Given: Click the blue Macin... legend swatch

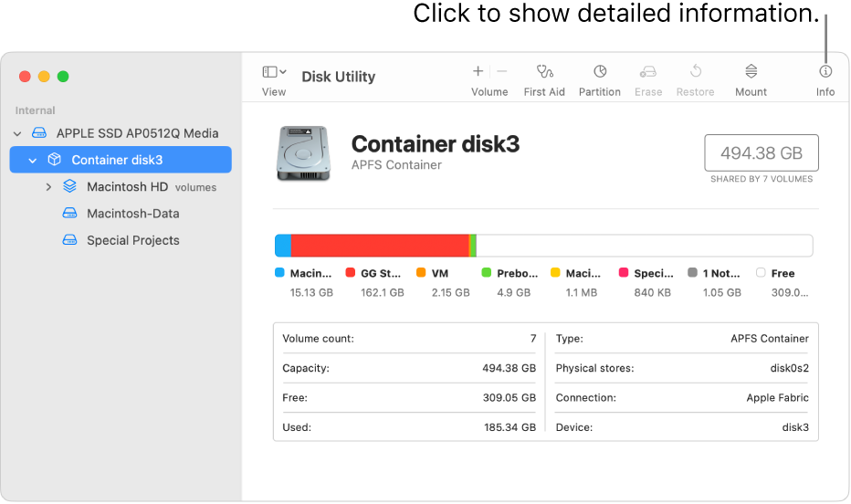Looking at the screenshot, I should tap(279, 272).
